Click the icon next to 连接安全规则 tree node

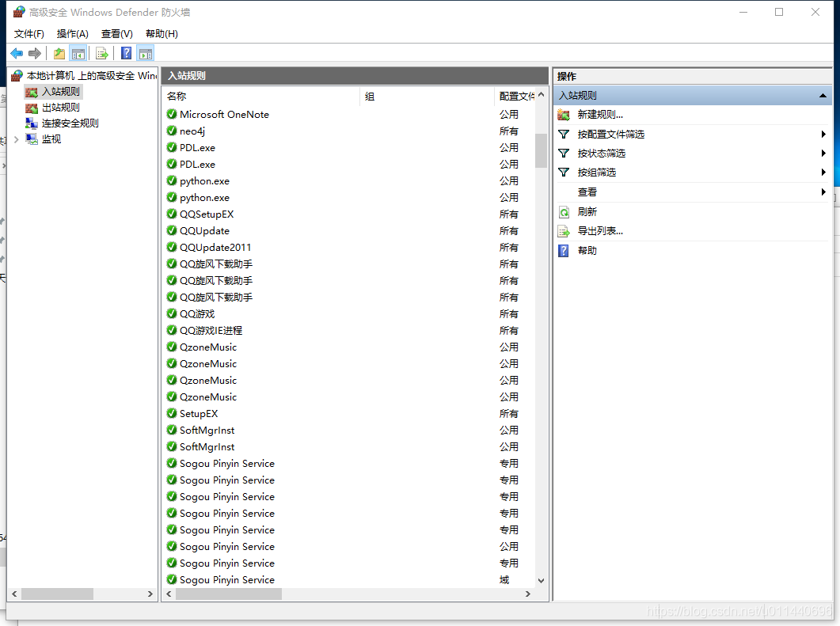coord(32,123)
